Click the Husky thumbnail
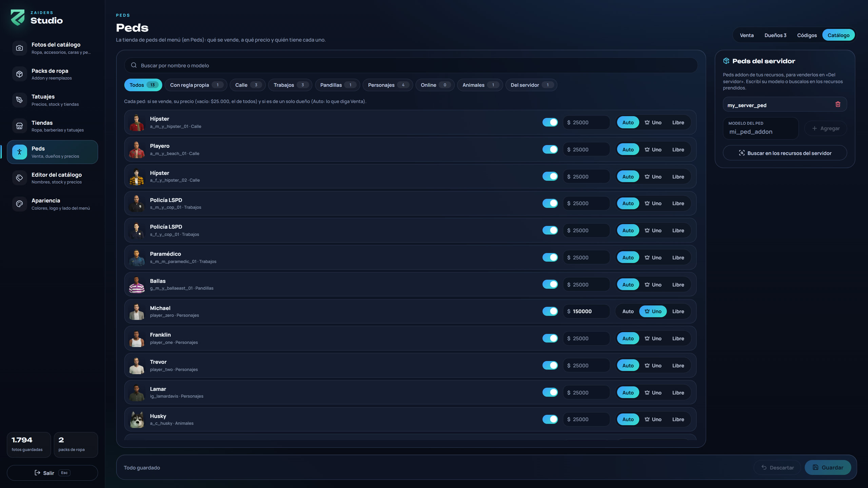This screenshot has height=488, width=868. (137, 419)
